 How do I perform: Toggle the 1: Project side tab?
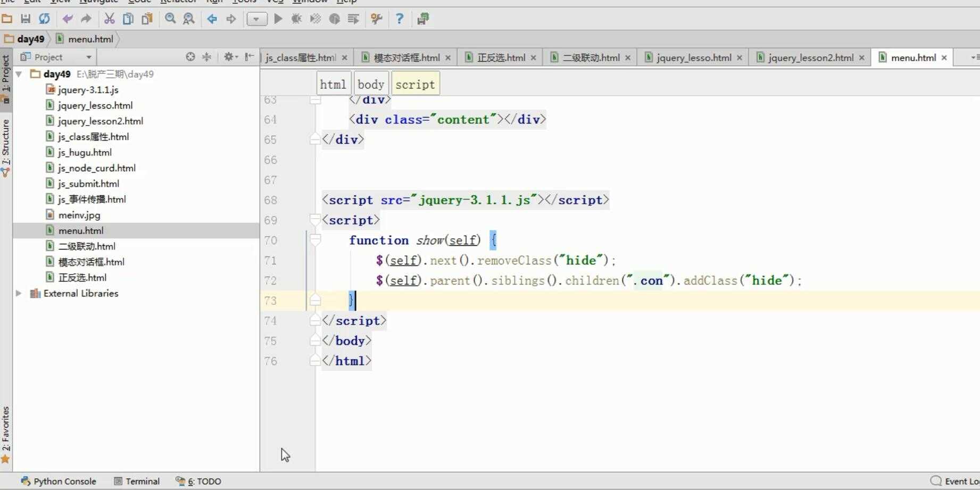coord(6,79)
